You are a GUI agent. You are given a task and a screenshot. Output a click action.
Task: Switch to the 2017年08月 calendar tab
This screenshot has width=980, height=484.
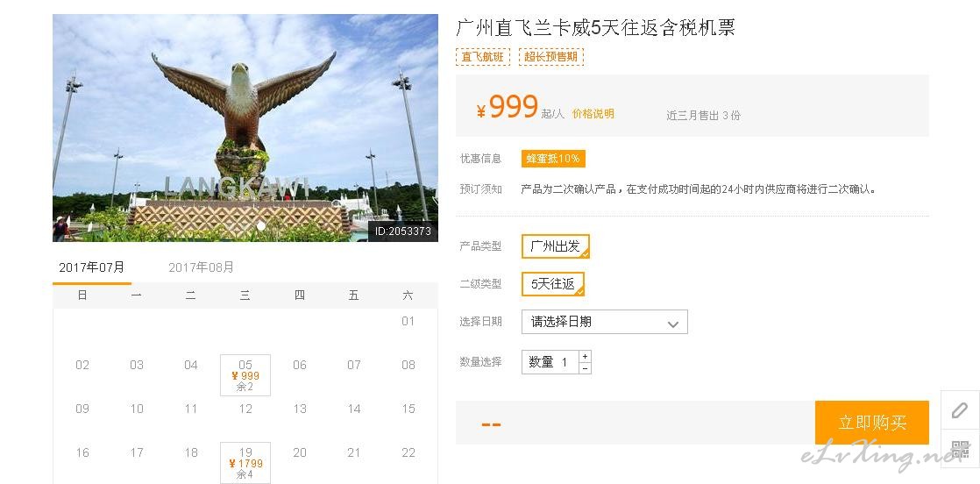click(x=202, y=267)
